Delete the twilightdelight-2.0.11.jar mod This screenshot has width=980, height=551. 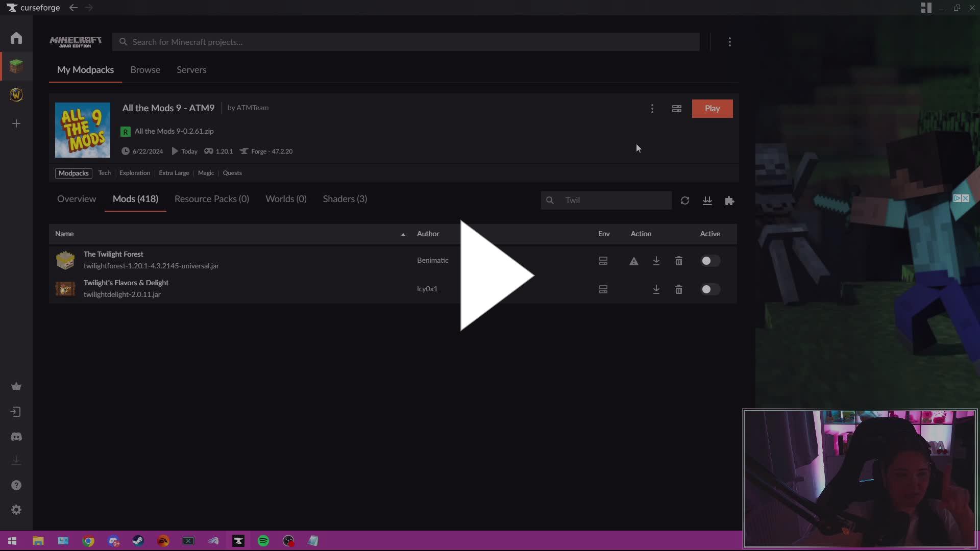click(x=678, y=289)
